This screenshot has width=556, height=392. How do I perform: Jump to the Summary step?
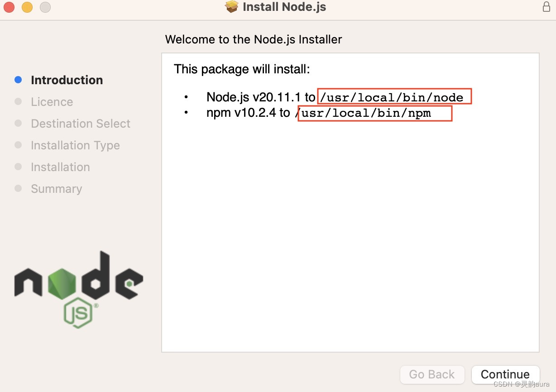(x=57, y=189)
